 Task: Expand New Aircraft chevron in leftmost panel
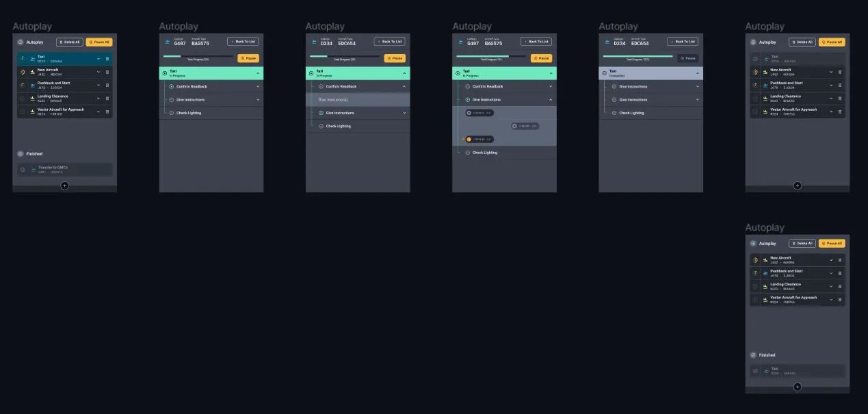[98, 72]
